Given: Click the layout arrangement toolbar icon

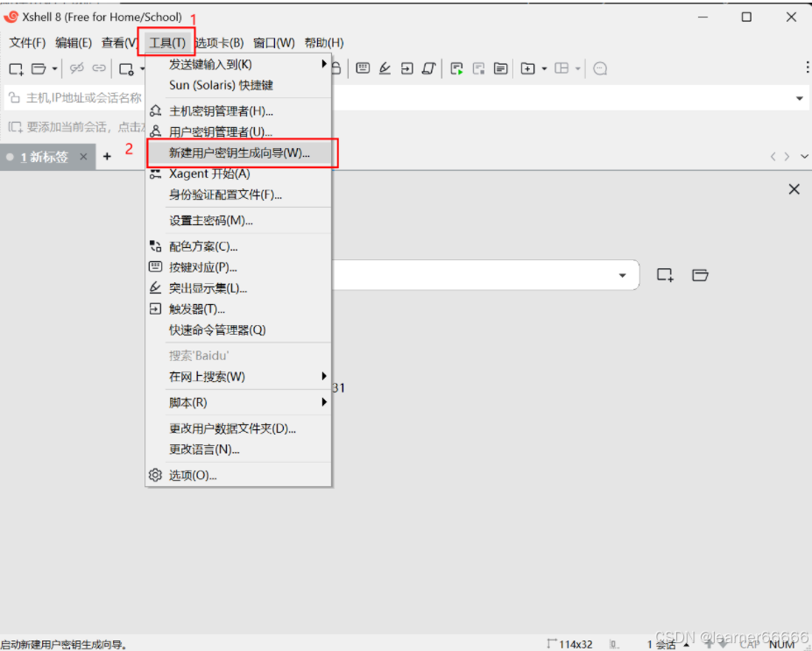Looking at the screenshot, I should click(561, 68).
